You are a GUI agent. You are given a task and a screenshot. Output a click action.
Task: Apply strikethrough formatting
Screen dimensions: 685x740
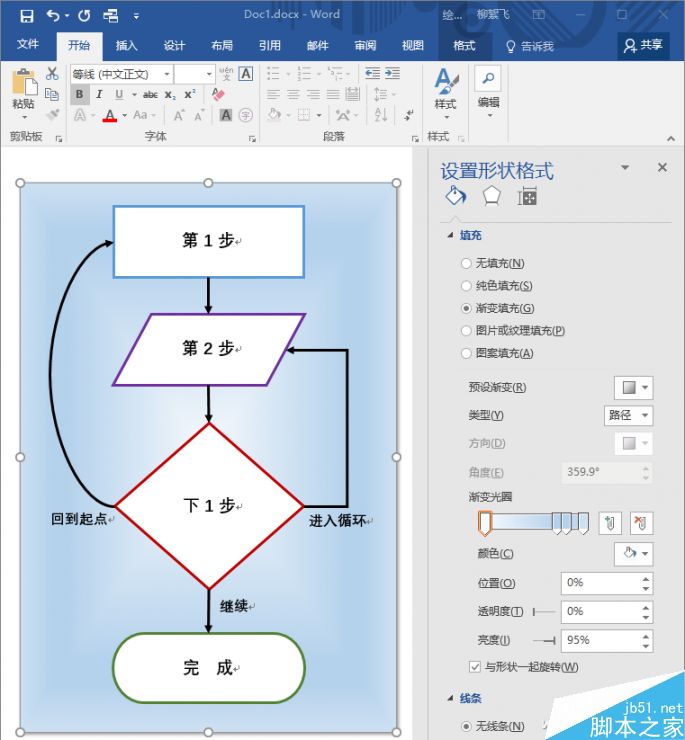click(150, 95)
